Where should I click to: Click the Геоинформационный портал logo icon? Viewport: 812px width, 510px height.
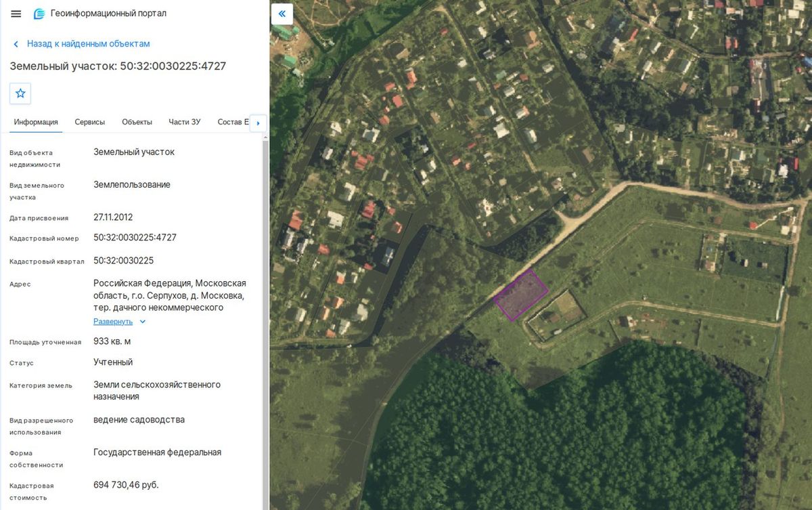coord(39,14)
